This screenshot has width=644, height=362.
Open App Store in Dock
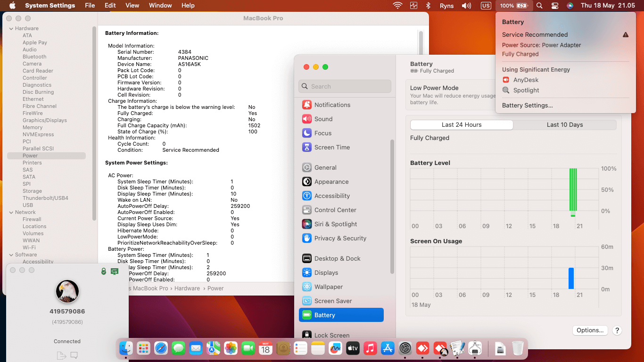click(x=388, y=348)
